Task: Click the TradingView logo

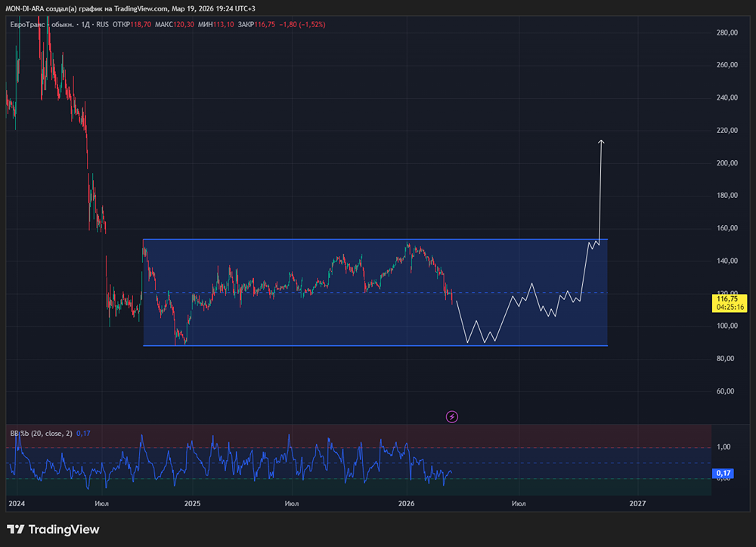Action: [x=53, y=529]
